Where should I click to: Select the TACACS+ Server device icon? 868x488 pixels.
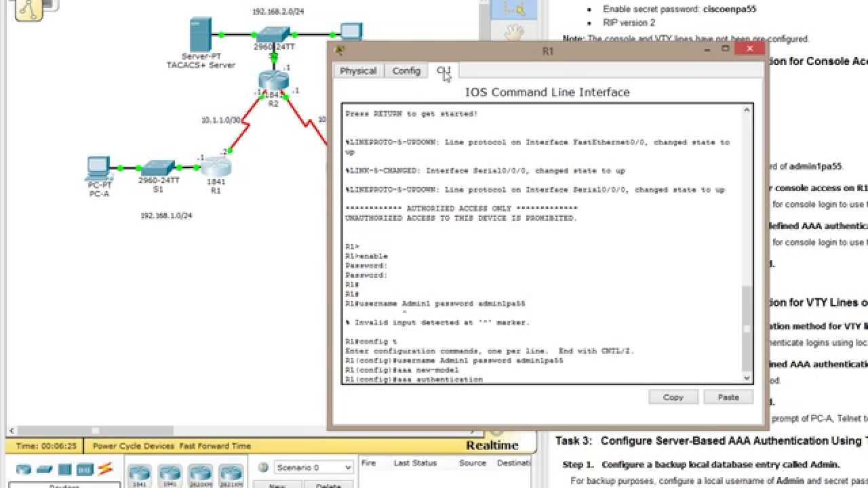[200, 34]
